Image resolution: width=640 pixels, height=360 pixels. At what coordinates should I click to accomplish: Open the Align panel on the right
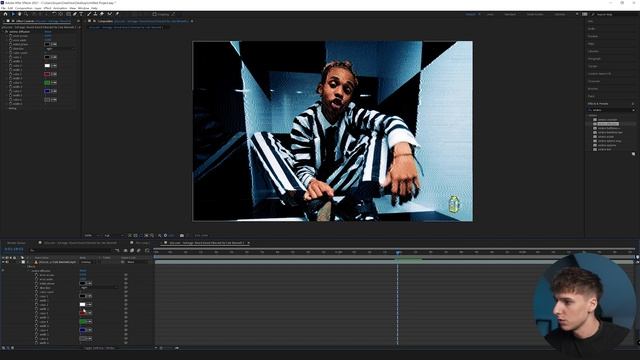(x=591, y=44)
